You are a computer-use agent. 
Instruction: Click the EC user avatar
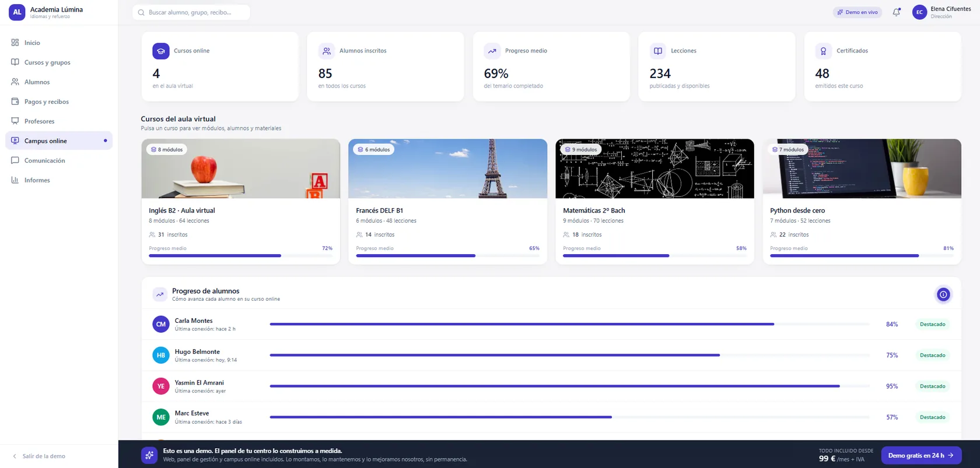coord(919,12)
